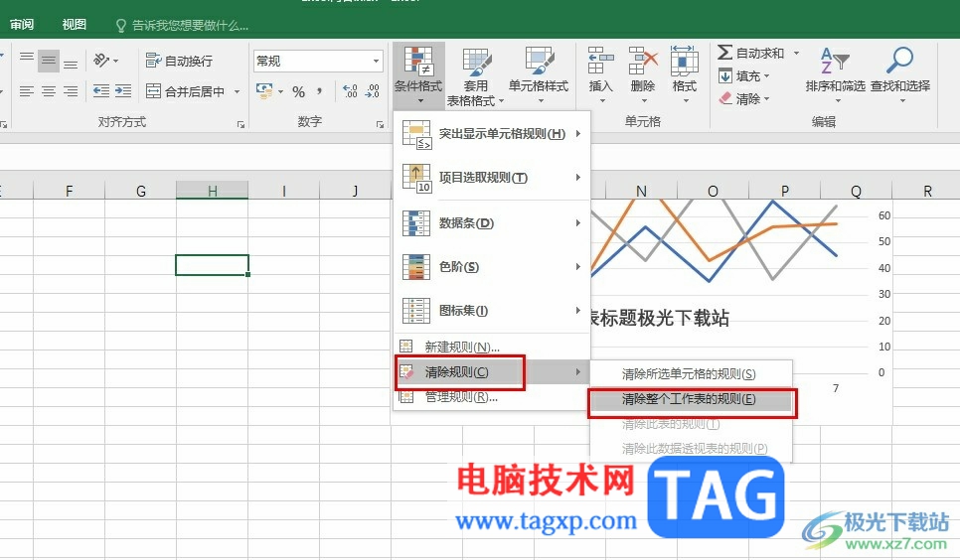This screenshot has width=960, height=560.
Task: Expand Clear (清除) dropdown arrow
Action: [766, 98]
